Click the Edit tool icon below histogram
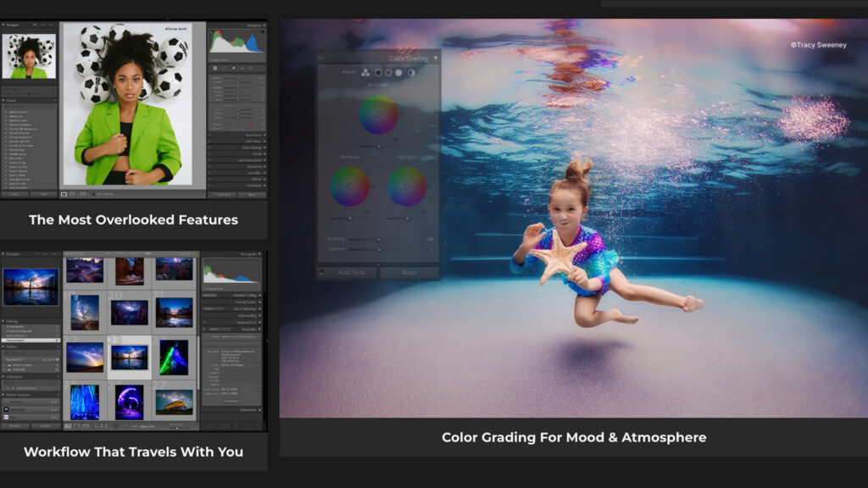The height and width of the screenshot is (488, 868). click(x=215, y=68)
